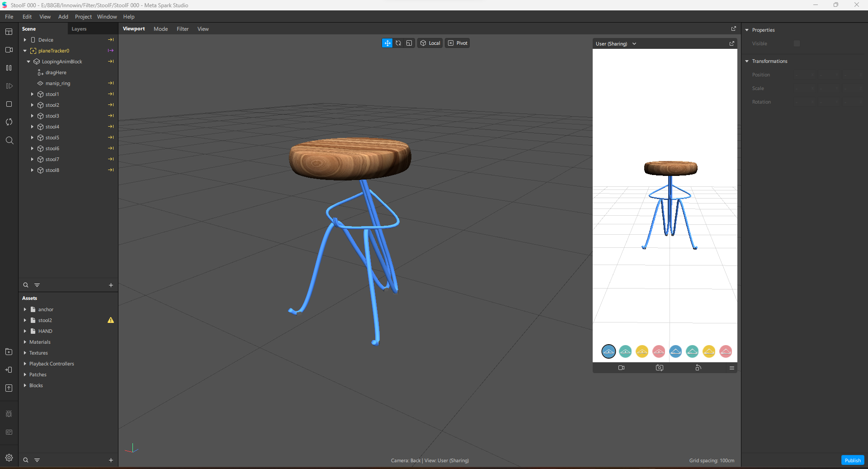
Task: Open the simulator hamburger menu
Action: [731, 368]
